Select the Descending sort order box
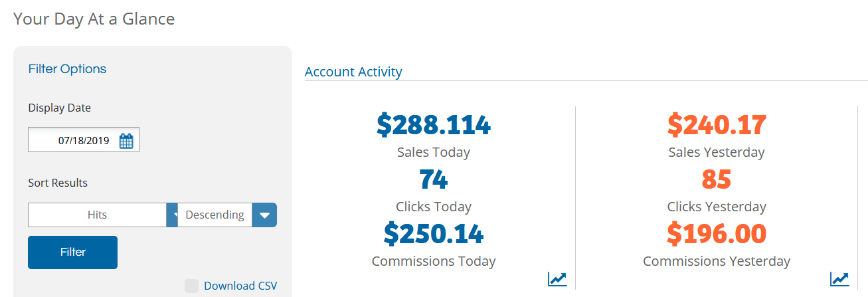The width and height of the screenshot is (868, 297). click(215, 215)
